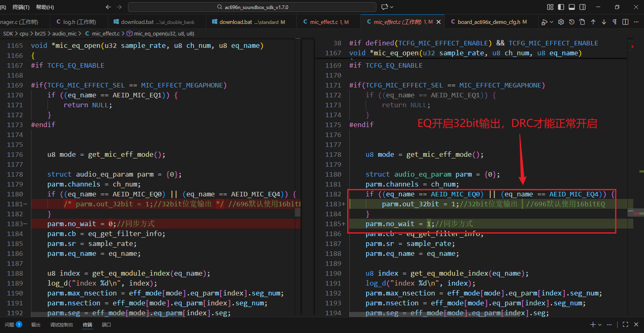Show the 问题 problems panel
Screen dimensions: 644x333
13,325
